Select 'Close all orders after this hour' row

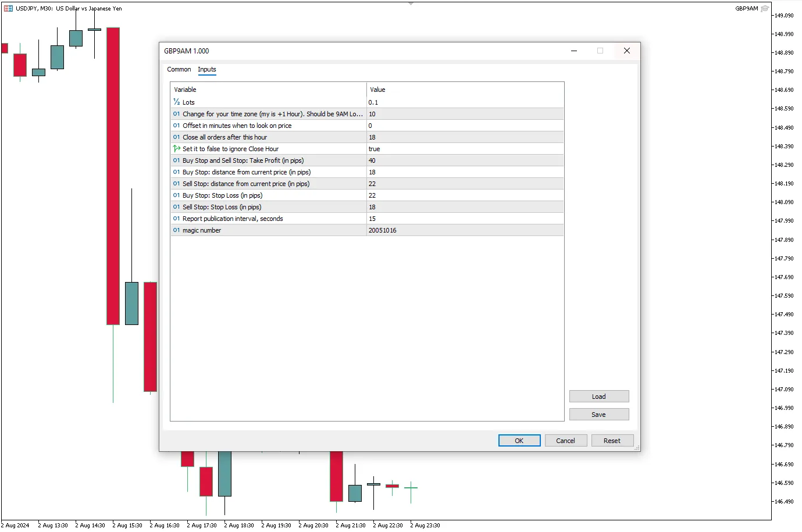(225, 137)
